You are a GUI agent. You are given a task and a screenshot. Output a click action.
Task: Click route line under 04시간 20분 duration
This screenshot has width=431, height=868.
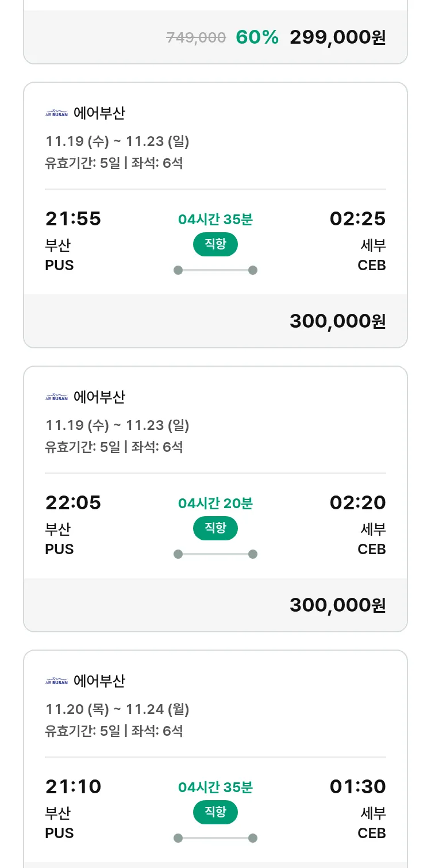click(215, 554)
